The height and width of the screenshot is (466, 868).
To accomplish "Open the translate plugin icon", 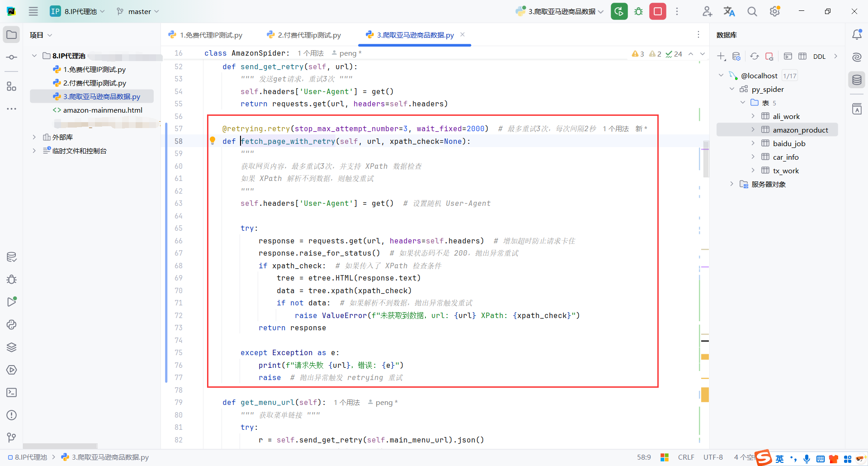I will [729, 11].
